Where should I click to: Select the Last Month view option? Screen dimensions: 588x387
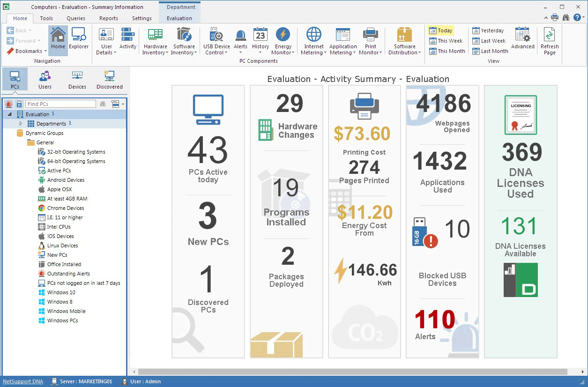pos(490,51)
